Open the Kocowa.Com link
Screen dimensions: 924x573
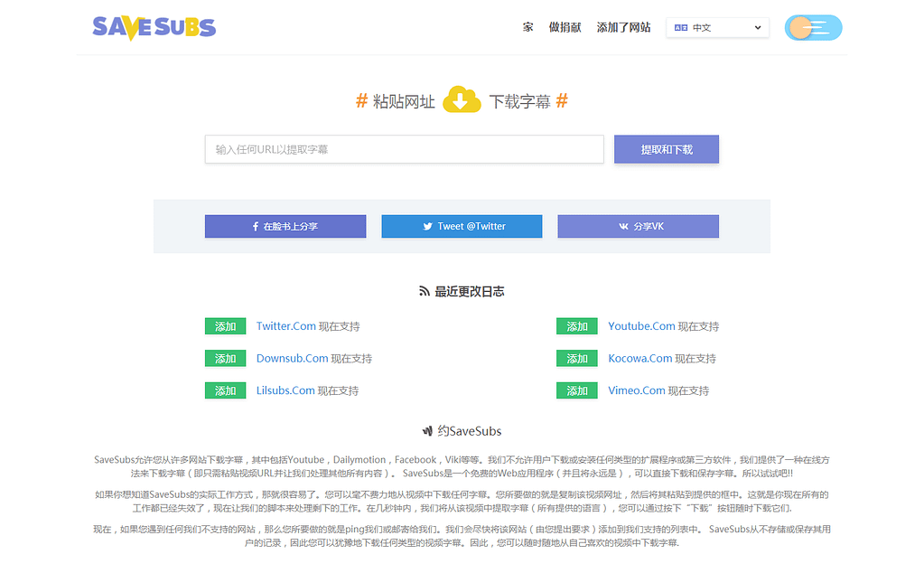[640, 359]
